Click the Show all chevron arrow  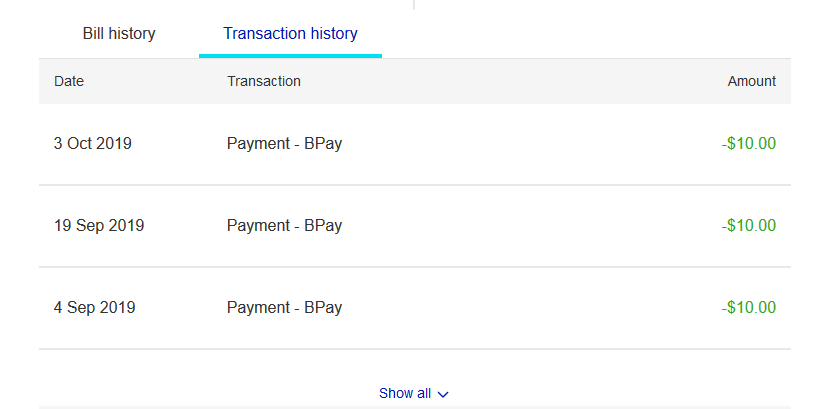point(444,395)
